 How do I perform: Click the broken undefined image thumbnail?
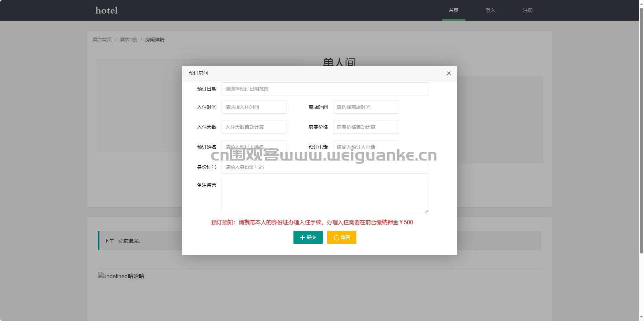pyautogui.click(x=113, y=276)
